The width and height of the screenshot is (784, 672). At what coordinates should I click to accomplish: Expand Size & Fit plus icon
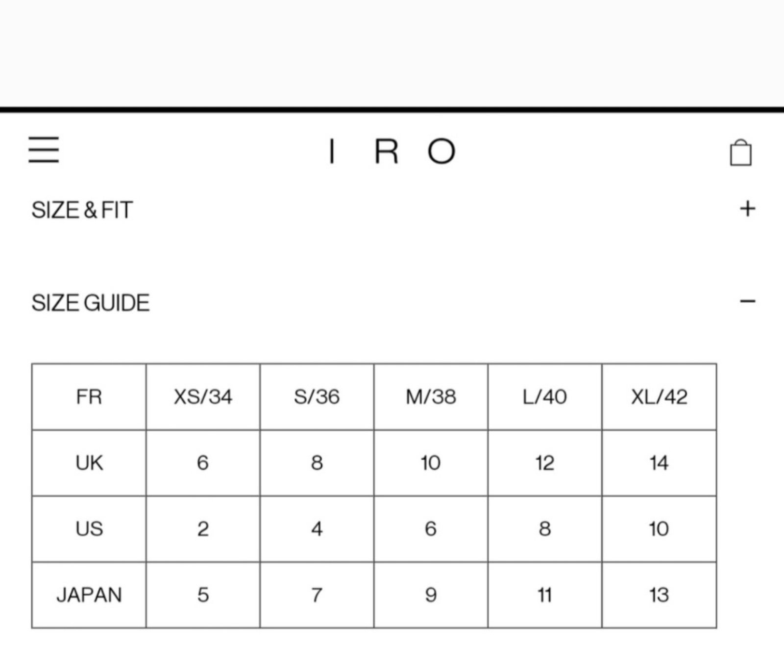click(747, 209)
